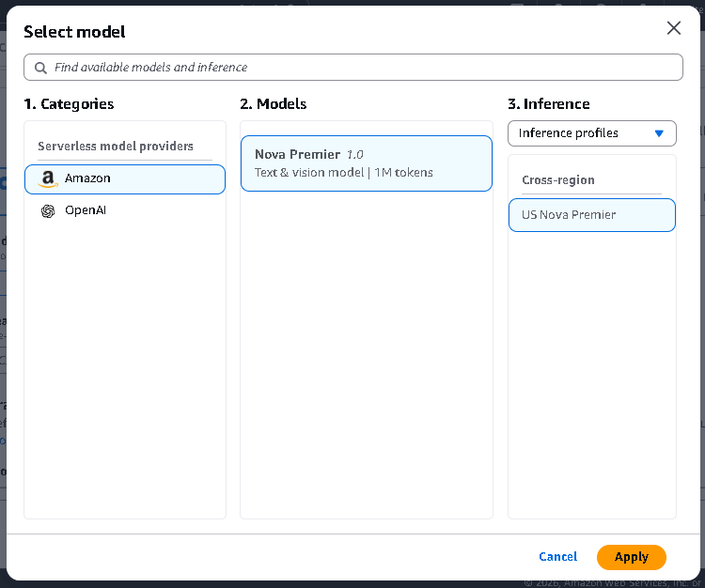Screen dimensions: 705x588
Task: Open the Inference profiles dropdown
Action: tap(591, 133)
